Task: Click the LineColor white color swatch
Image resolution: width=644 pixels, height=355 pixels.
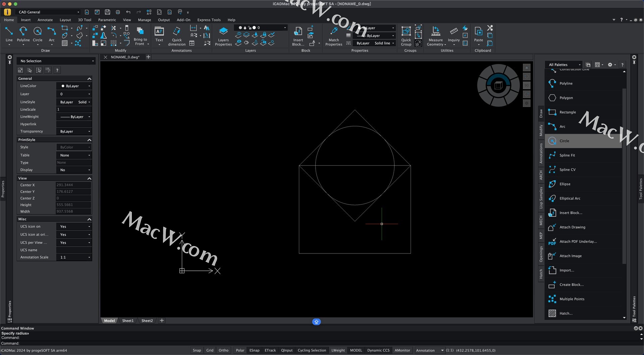Action: (63, 86)
